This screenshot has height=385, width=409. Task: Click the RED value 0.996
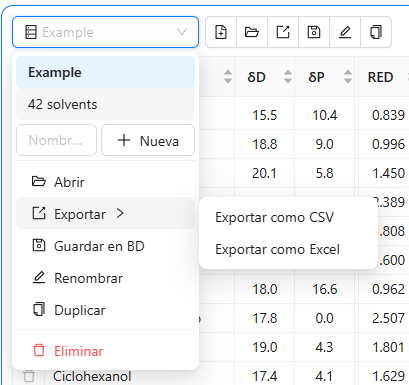388,144
